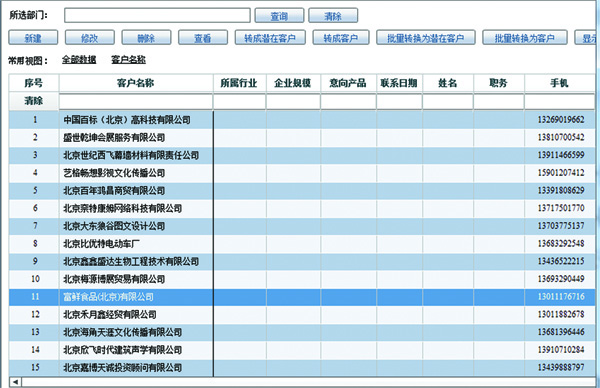Click the 手机 filter input
This screenshot has width=600, height=388.
tap(559, 102)
